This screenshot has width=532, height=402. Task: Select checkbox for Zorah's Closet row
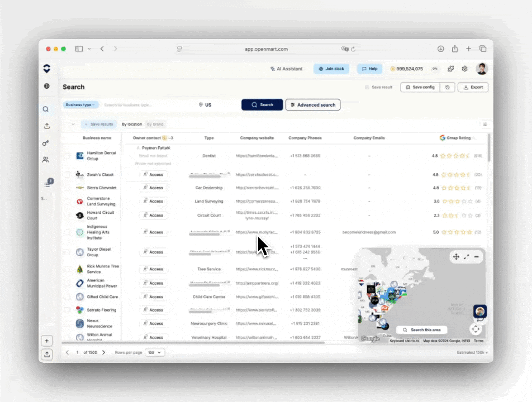(x=68, y=175)
